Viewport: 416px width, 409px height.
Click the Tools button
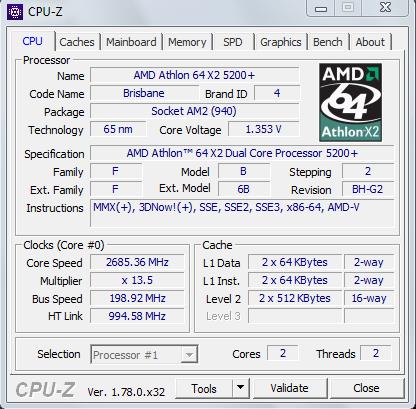tap(204, 388)
